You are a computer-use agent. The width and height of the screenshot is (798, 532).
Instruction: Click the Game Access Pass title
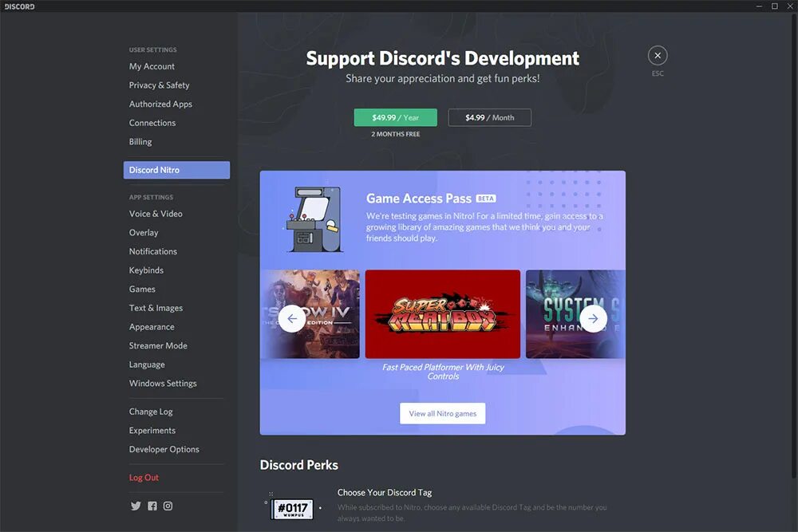point(419,199)
